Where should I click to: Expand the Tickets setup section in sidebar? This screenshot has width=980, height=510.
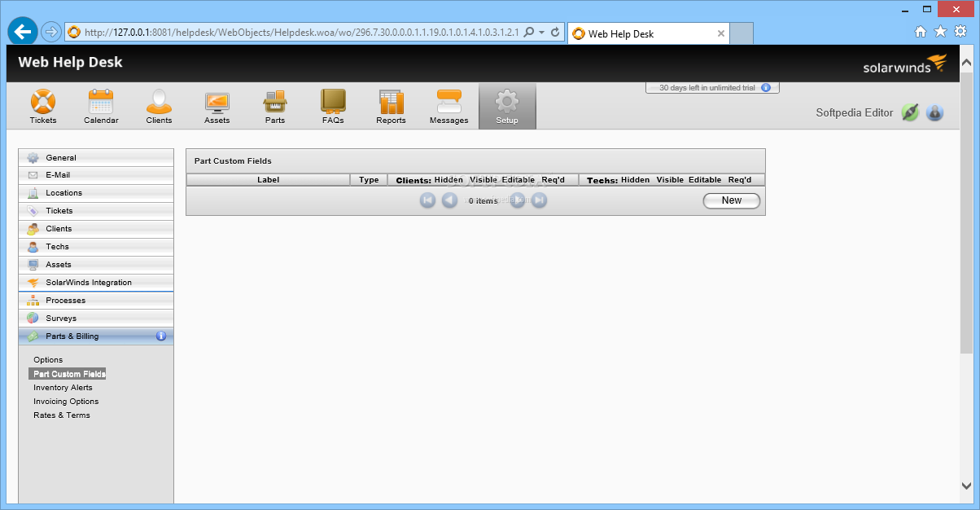pos(96,211)
